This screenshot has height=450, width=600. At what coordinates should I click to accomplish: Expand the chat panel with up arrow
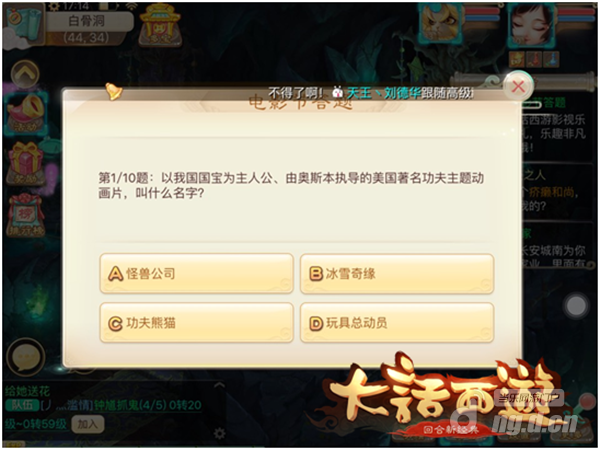click(219, 385)
